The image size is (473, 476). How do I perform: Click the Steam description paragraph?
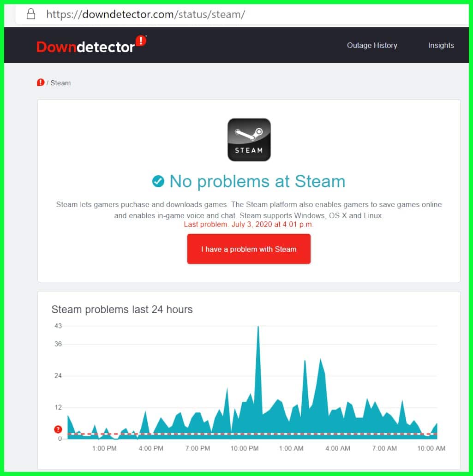[x=249, y=210]
